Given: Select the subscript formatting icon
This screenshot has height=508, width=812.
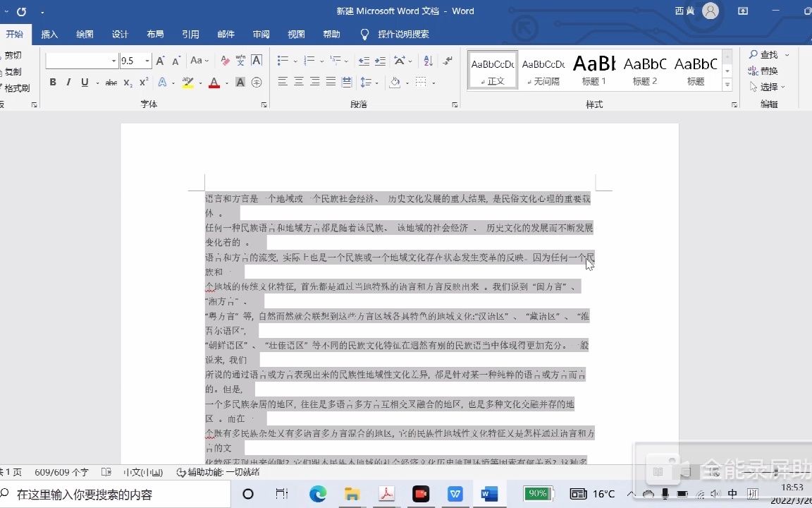Looking at the screenshot, I should pos(128,83).
